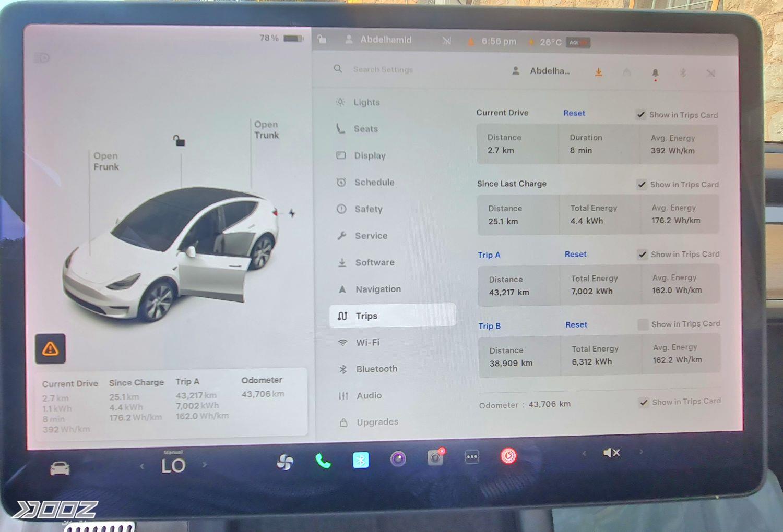Viewport: 783px width, 532px height.
Task: Tap the battery indicator showing 78%
Action: (x=281, y=38)
